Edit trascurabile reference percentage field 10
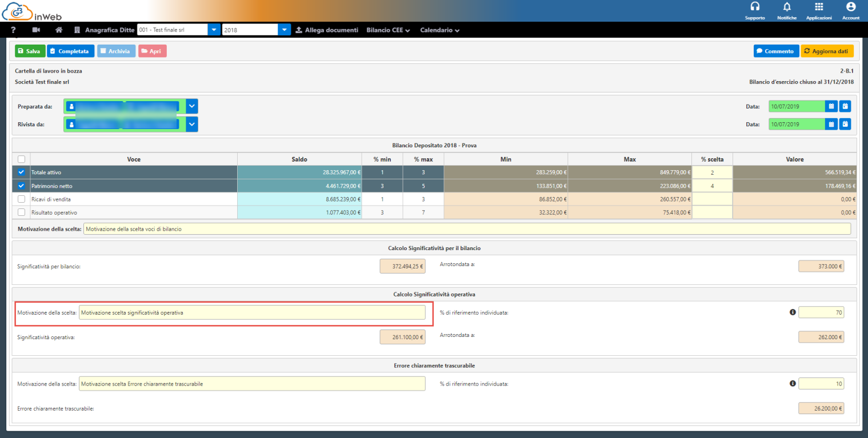 [x=821, y=384]
